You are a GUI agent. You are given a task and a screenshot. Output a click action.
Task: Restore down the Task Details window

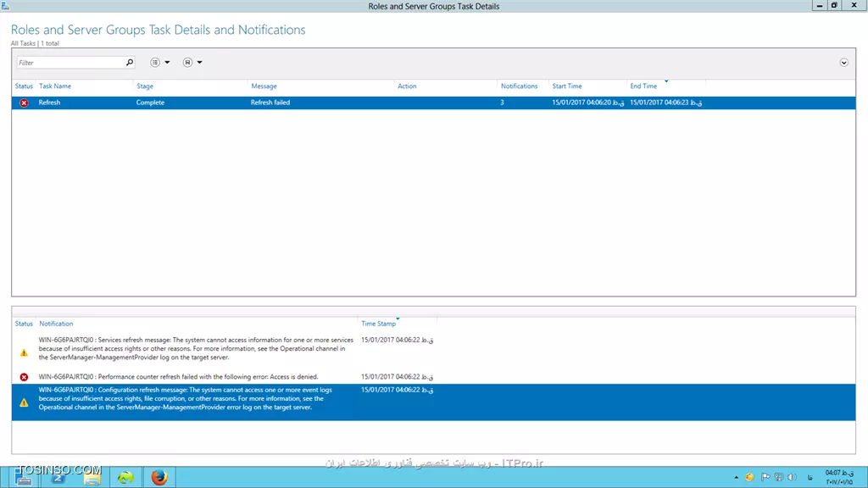[x=834, y=6]
